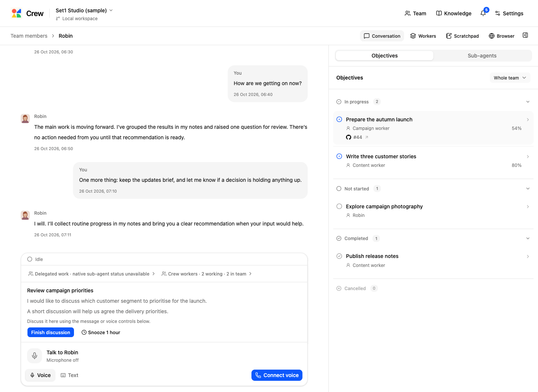The width and height of the screenshot is (538, 392).
Task: Click the Publish release notes completed checkmark
Action: point(339,256)
